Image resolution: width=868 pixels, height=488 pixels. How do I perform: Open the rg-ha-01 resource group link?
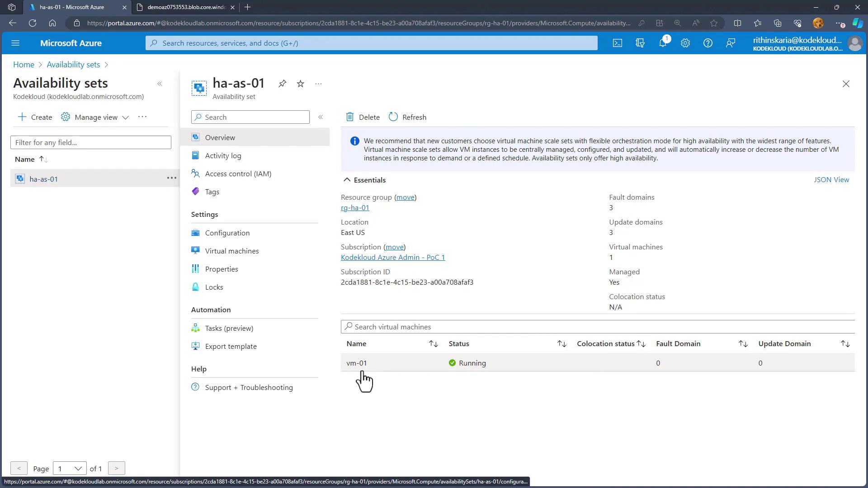(355, 207)
